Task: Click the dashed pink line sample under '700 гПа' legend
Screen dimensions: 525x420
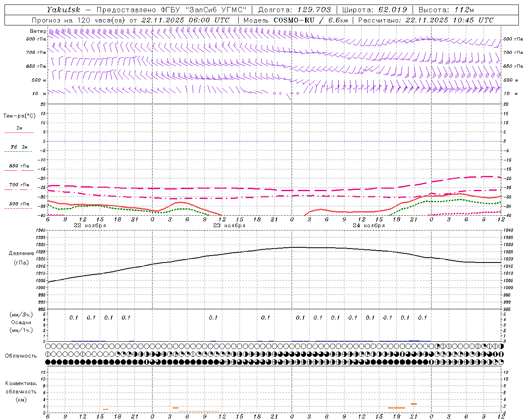Action: tap(18, 189)
